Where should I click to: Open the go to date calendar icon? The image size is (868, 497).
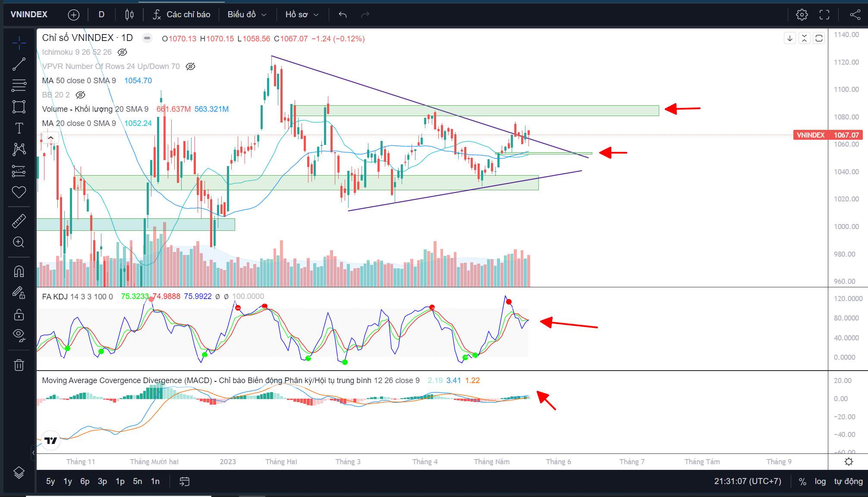pos(185,481)
